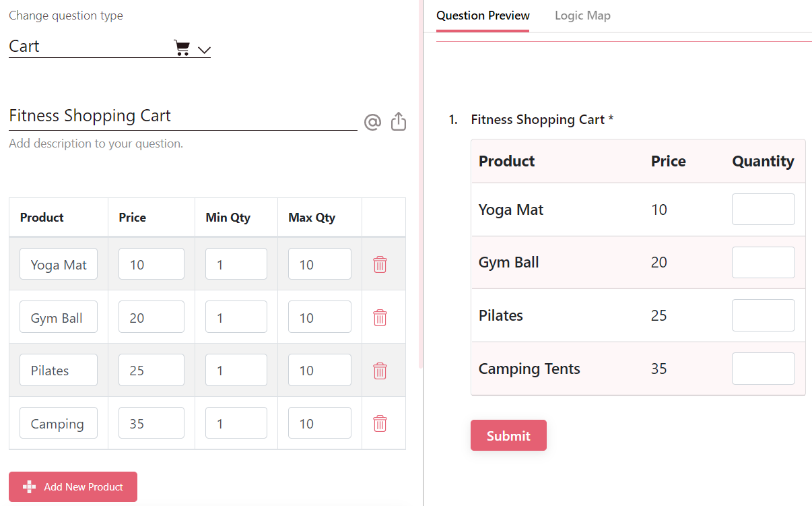
Task: Click the share/upload icon next to title
Action: pos(399,121)
